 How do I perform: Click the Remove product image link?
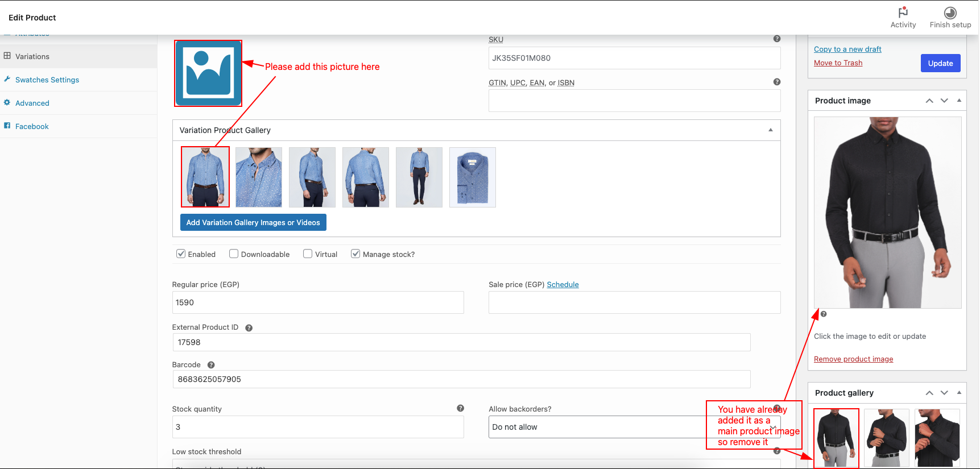(853, 359)
